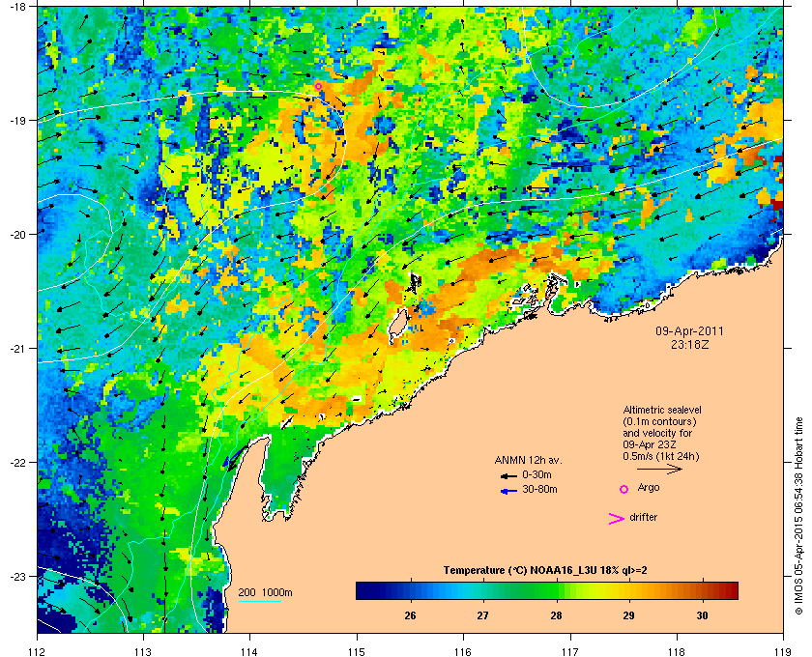Click the '0.5m/s (1kt 24h)' text
Viewport: 812px width, 657px height.
click(661, 457)
